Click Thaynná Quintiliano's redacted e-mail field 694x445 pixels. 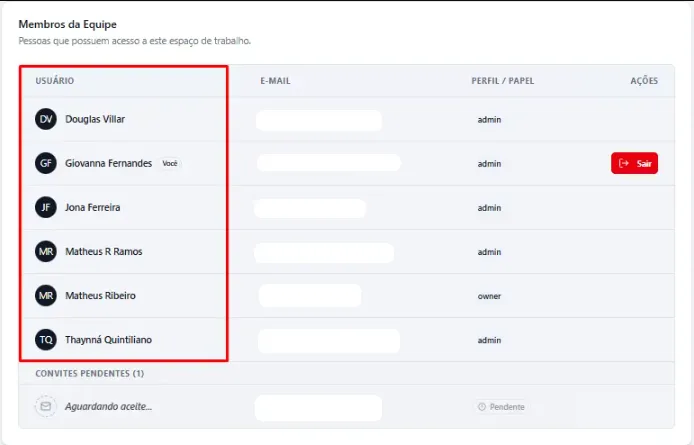coord(329,341)
